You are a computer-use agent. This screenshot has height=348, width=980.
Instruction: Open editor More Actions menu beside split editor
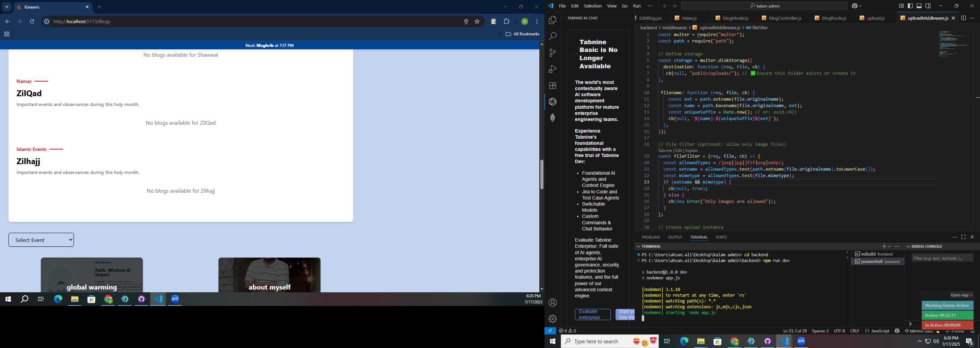tap(972, 18)
